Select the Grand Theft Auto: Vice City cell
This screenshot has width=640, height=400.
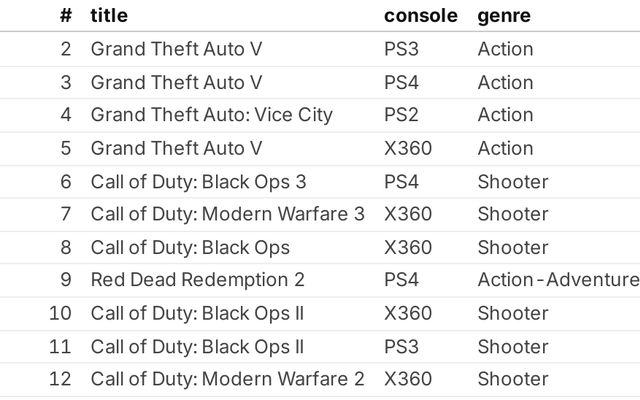click(x=211, y=115)
